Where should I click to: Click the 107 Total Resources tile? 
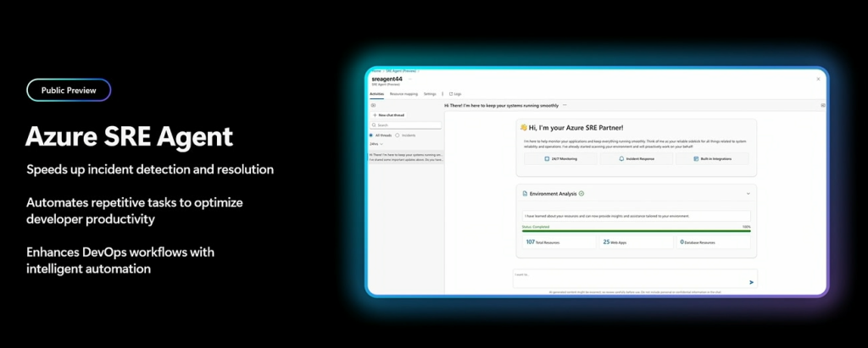tap(559, 242)
